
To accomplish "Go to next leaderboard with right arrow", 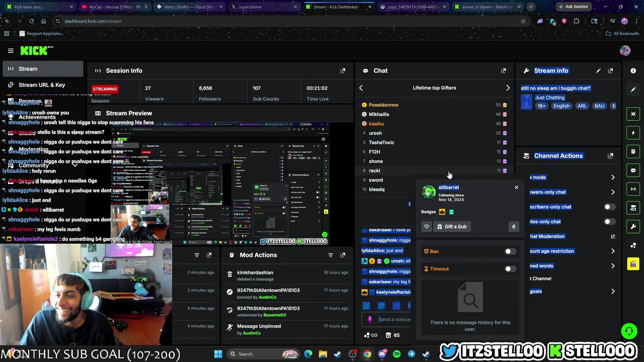I will point(508,88).
